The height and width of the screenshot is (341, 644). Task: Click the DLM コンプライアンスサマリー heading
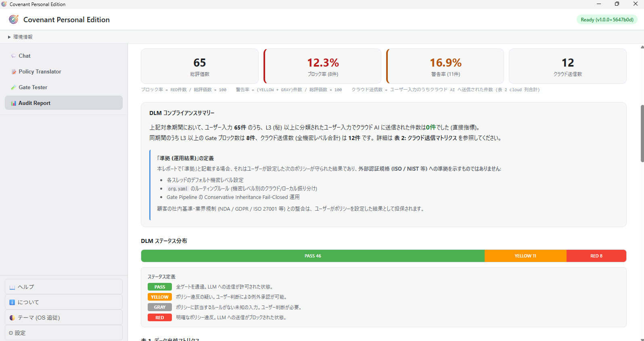point(182,113)
